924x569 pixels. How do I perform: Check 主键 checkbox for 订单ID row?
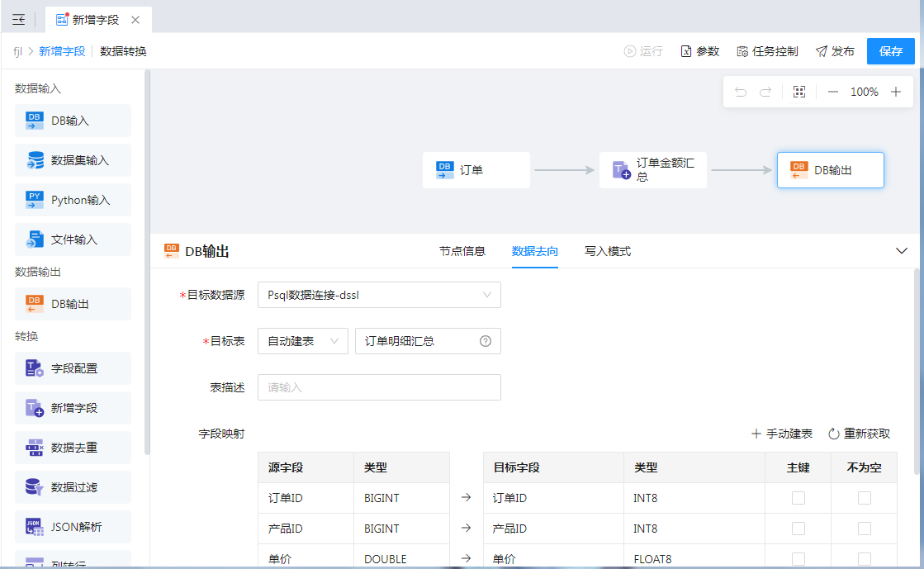[x=798, y=498]
